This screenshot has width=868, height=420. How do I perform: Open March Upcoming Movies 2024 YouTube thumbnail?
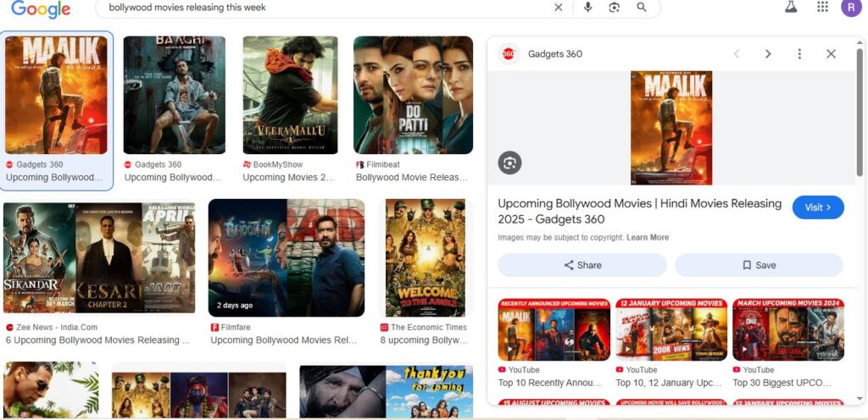788,330
